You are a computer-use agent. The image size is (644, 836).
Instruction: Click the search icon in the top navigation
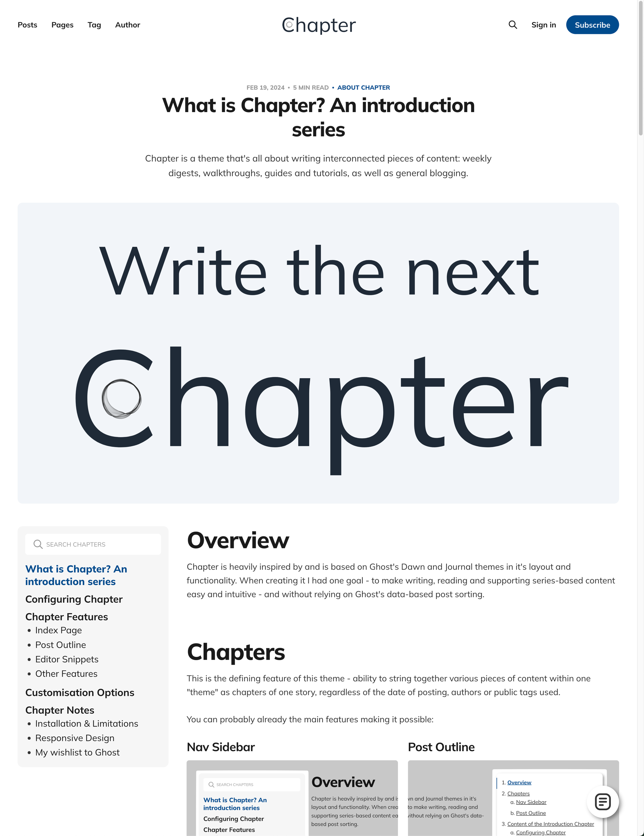(512, 24)
